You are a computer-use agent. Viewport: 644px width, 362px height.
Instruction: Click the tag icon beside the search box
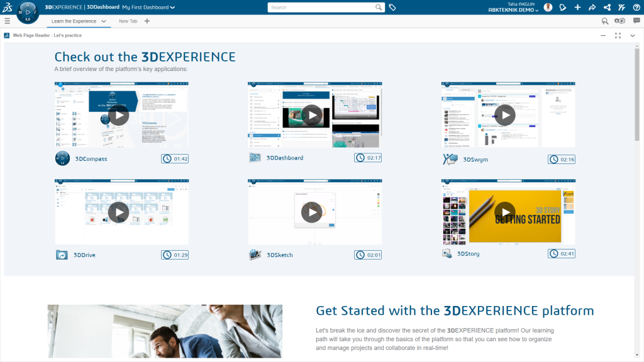pyautogui.click(x=392, y=8)
